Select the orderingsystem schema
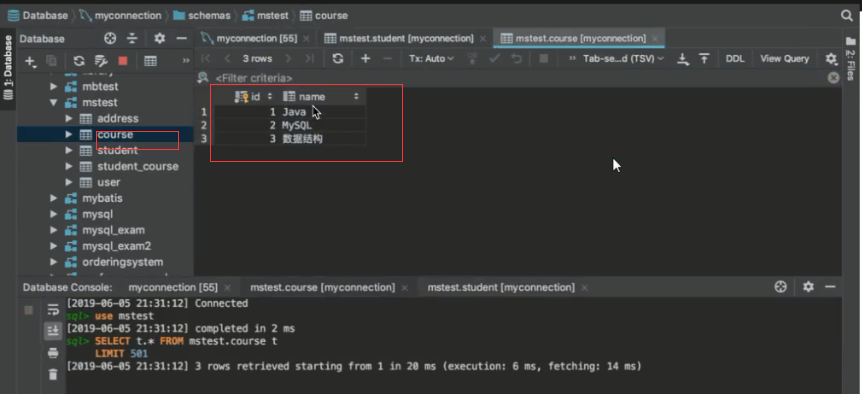Image resolution: width=862 pixels, height=394 pixels. [x=122, y=262]
